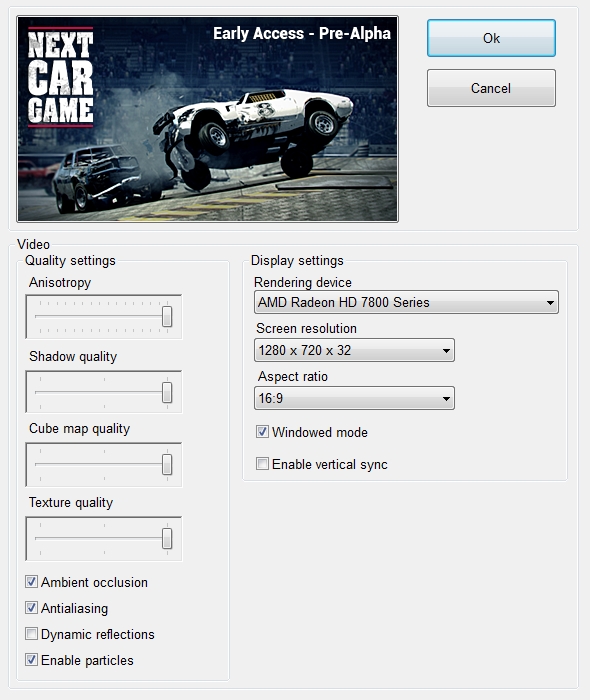The width and height of the screenshot is (590, 700).
Task: Click the Cancel button
Action: pos(491,88)
